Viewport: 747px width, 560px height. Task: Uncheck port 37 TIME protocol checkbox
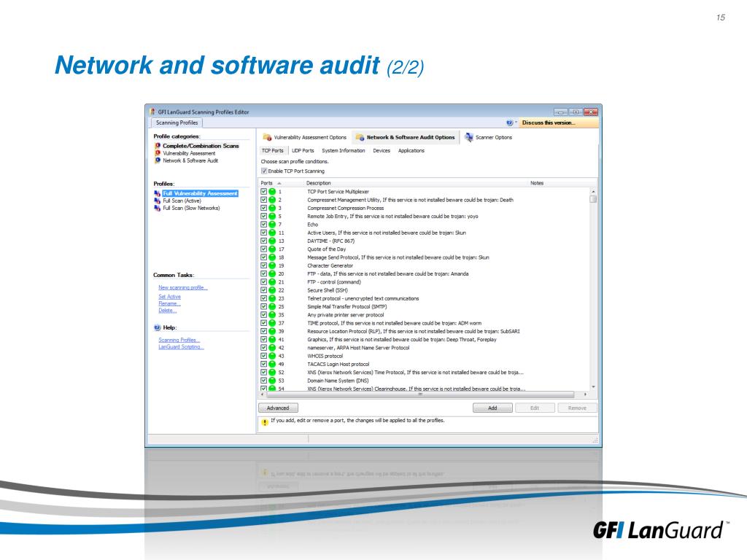coord(263,323)
